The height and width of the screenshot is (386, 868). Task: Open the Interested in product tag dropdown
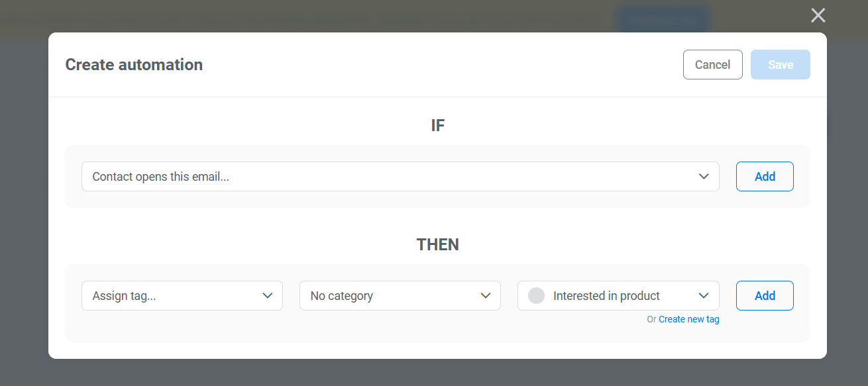616,295
